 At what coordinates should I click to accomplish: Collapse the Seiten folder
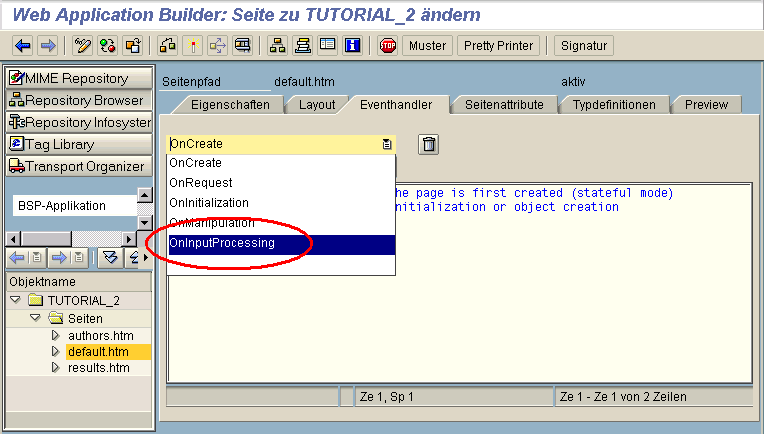pyautogui.click(x=35, y=318)
